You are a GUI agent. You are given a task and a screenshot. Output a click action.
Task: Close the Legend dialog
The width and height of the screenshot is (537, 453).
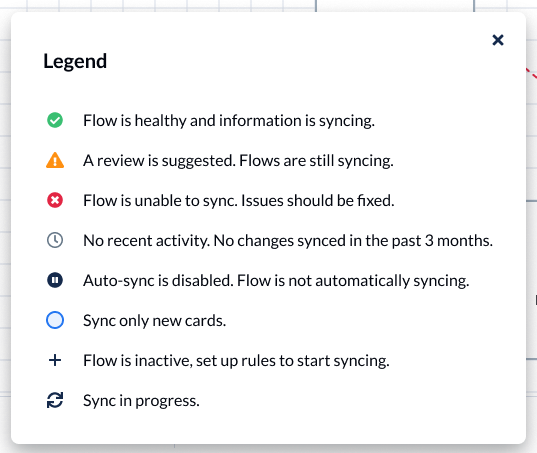(x=498, y=40)
